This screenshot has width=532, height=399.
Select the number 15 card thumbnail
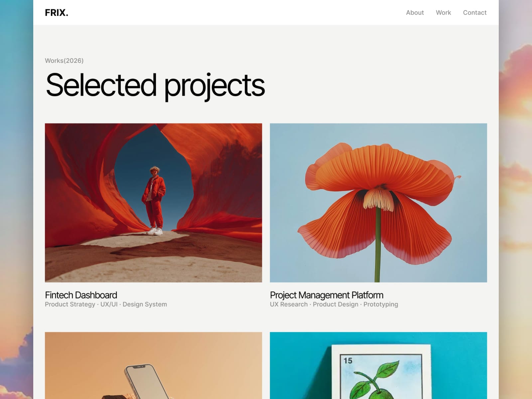point(378,365)
